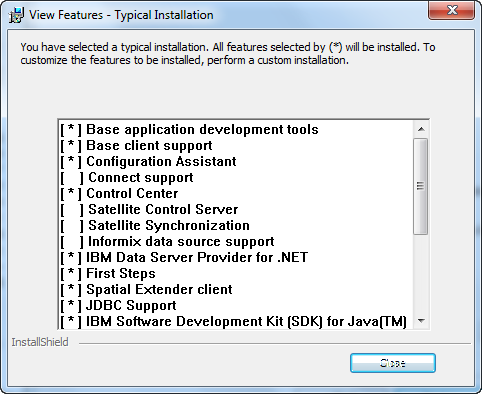
Task: Select the Satellite Synchronization entry
Action: click(155, 226)
